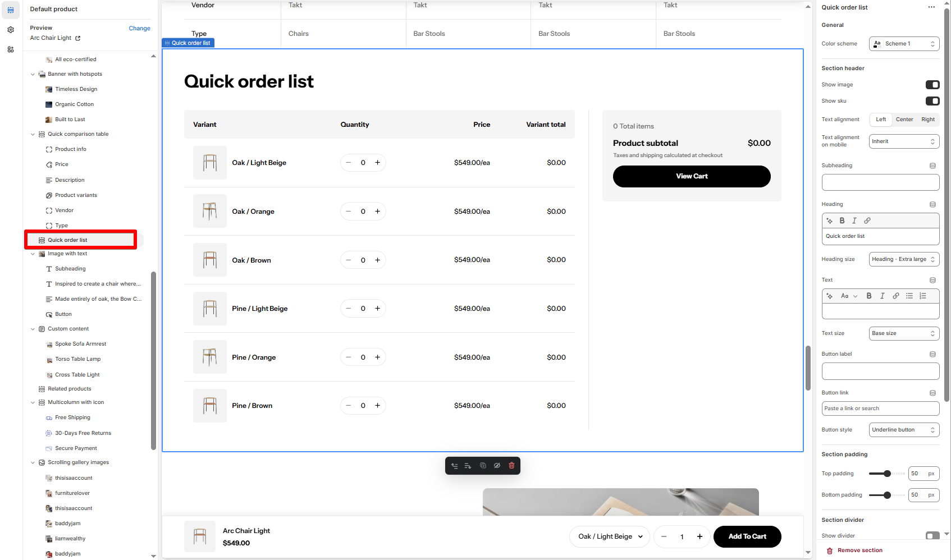The height and width of the screenshot is (560, 951).
Task: Click the hide section eye icon
Action: point(497,466)
